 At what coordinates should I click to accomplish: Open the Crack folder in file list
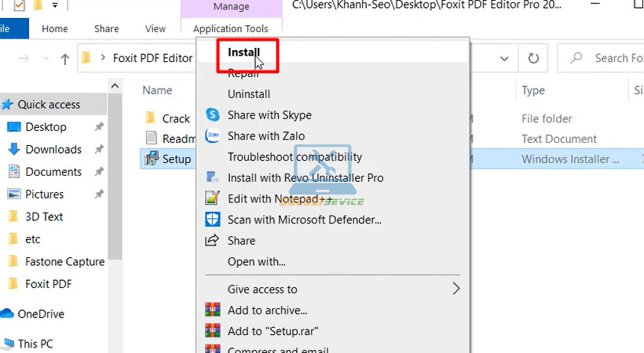(176, 118)
